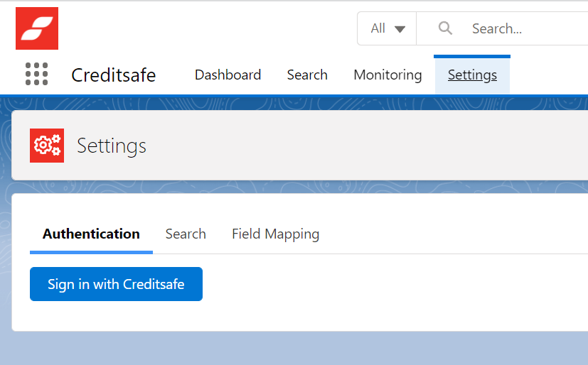Click the blue page background below panel
The image size is (588, 365).
coord(284,349)
